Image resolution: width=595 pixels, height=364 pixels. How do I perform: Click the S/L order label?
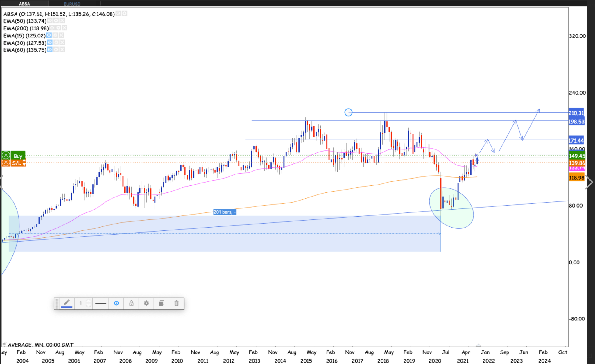(x=16, y=163)
